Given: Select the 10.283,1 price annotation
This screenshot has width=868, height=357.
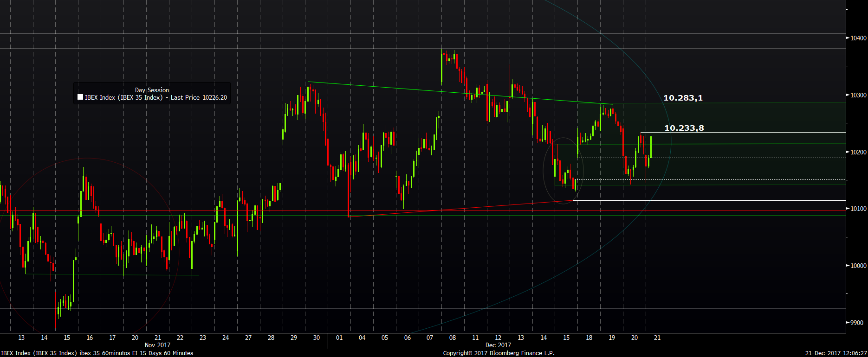Looking at the screenshot, I should 683,98.
